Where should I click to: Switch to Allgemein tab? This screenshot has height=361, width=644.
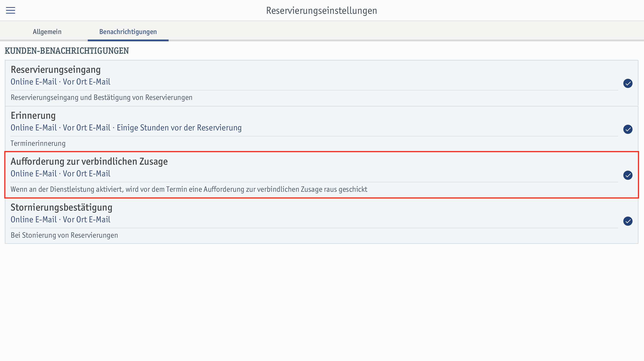[x=47, y=31]
